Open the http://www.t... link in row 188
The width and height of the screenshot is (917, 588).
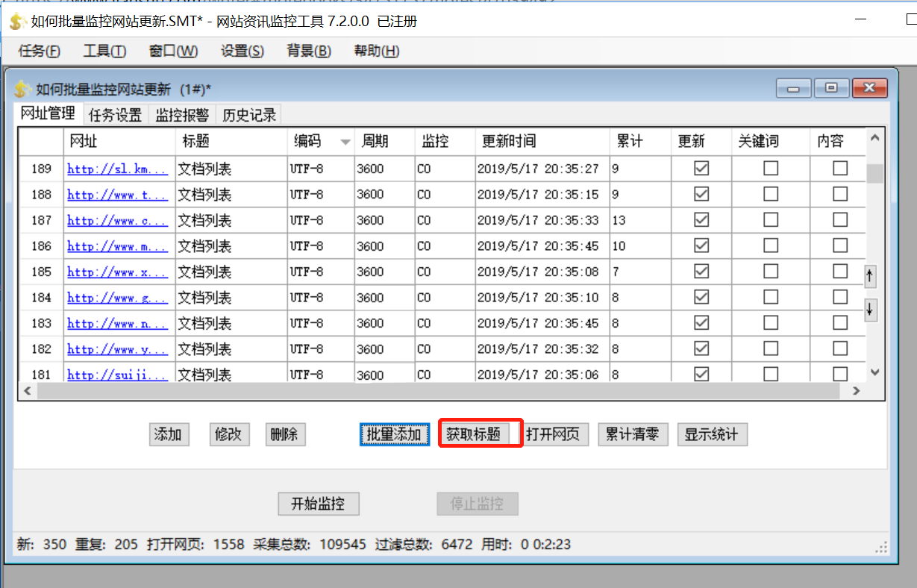pyautogui.click(x=117, y=195)
